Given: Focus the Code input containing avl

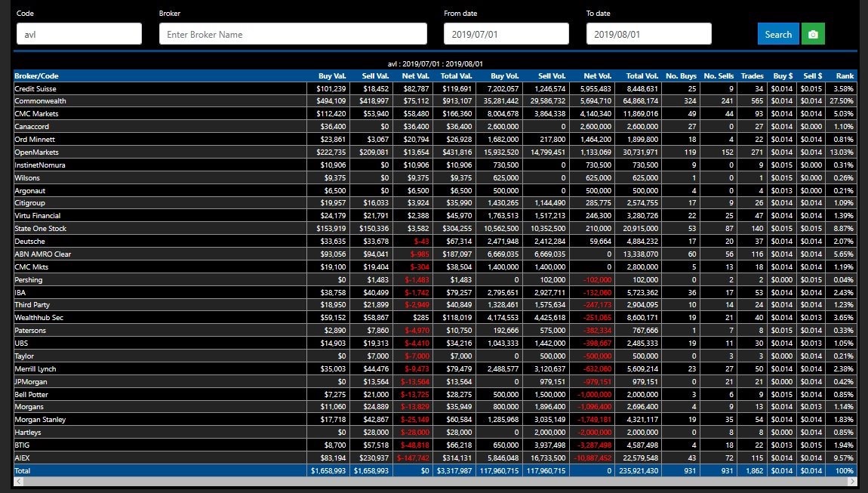Looking at the screenshot, I should coord(79,34).
